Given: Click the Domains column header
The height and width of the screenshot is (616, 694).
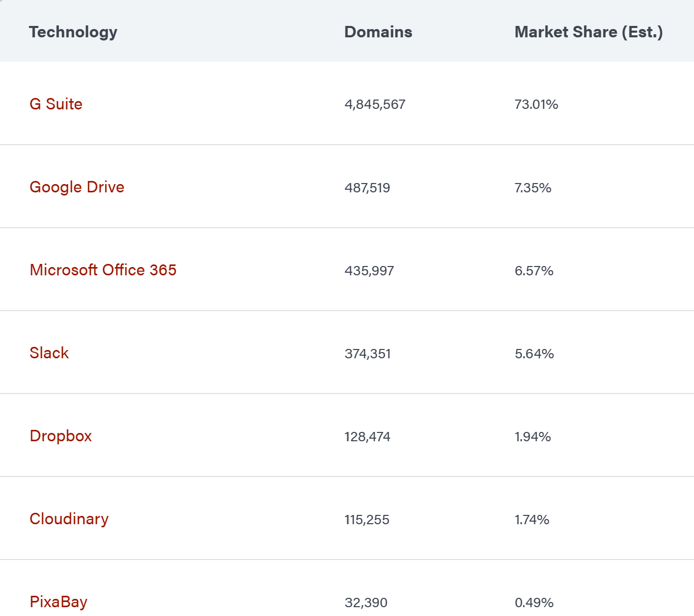Looking at the screenshot, I should [378, 32].
